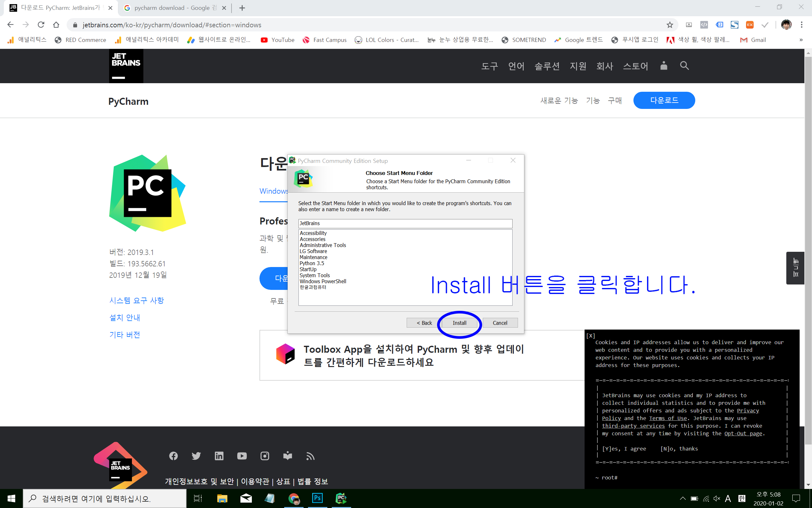Click the Back button in Setup dialog
Viewport: 812px width, 508px height.
tap(424, 323)
